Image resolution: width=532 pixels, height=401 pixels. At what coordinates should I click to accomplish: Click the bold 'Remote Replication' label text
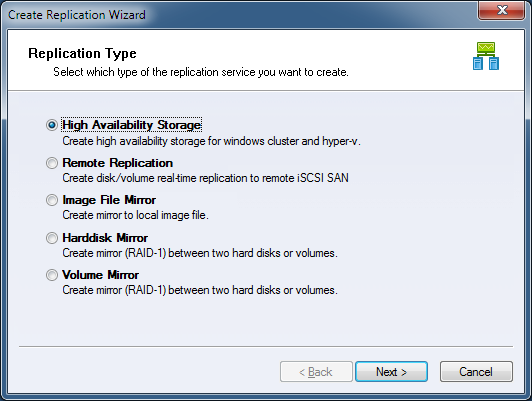pos(118,163)
